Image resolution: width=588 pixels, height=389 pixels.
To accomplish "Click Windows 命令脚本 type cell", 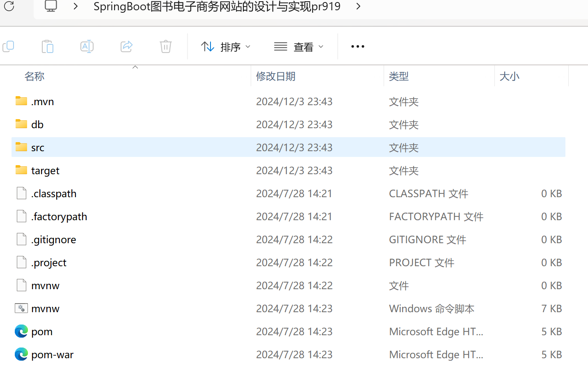I will point(432,308).
